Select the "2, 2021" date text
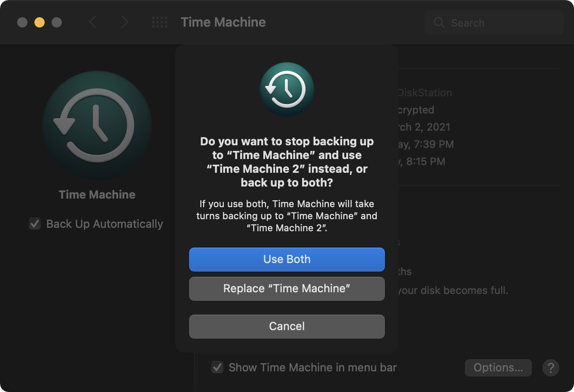 click(433, 127)
